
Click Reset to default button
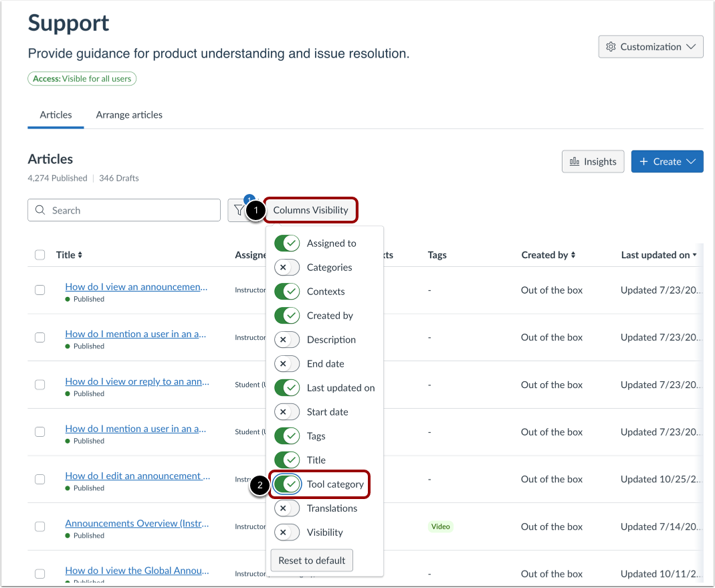312,561
